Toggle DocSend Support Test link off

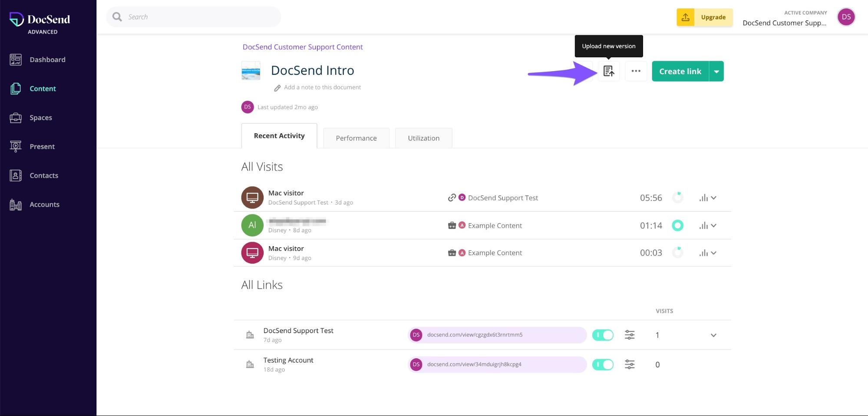click(x=603, y=335)
